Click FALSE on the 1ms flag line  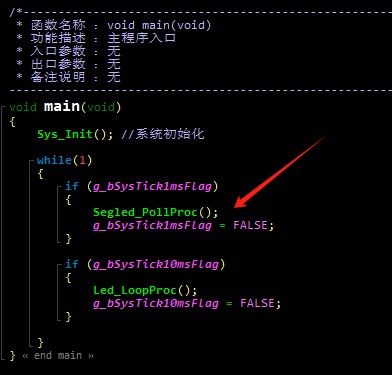click(x=250, y=225)
